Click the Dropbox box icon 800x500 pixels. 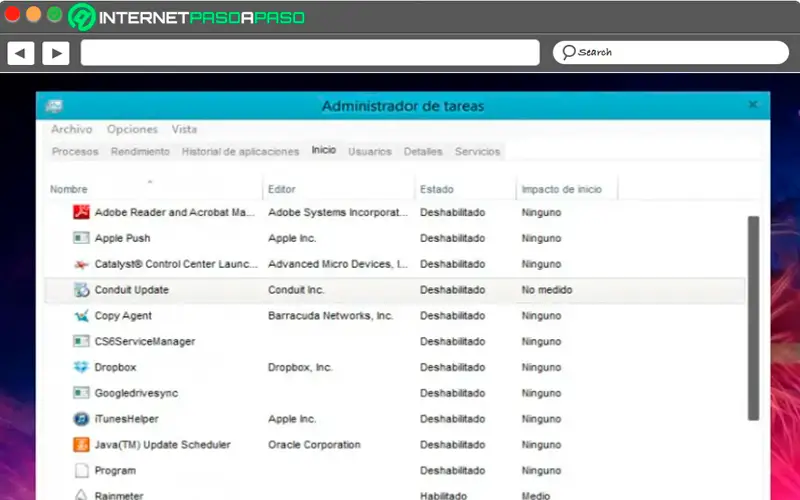81,367
